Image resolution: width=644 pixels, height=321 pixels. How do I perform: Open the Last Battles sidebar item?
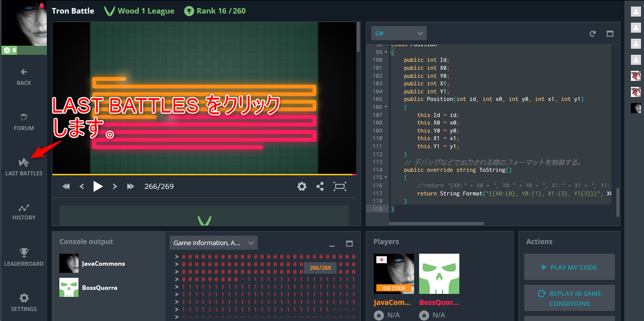(x=24, y=167)
